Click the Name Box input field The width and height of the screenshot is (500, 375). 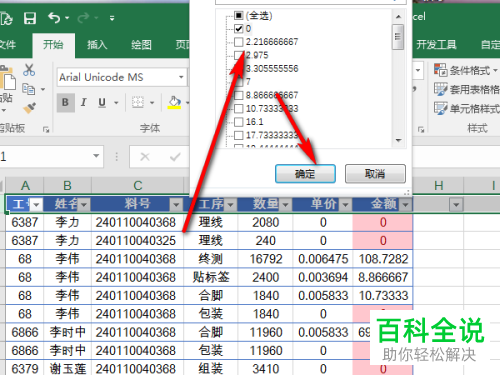pyautogui.click(x=46, y=156)
